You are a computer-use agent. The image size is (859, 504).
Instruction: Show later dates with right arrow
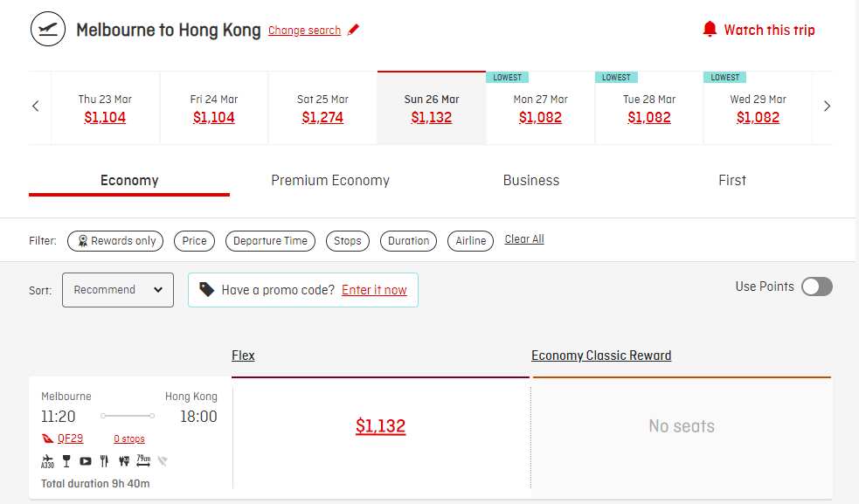827,107
